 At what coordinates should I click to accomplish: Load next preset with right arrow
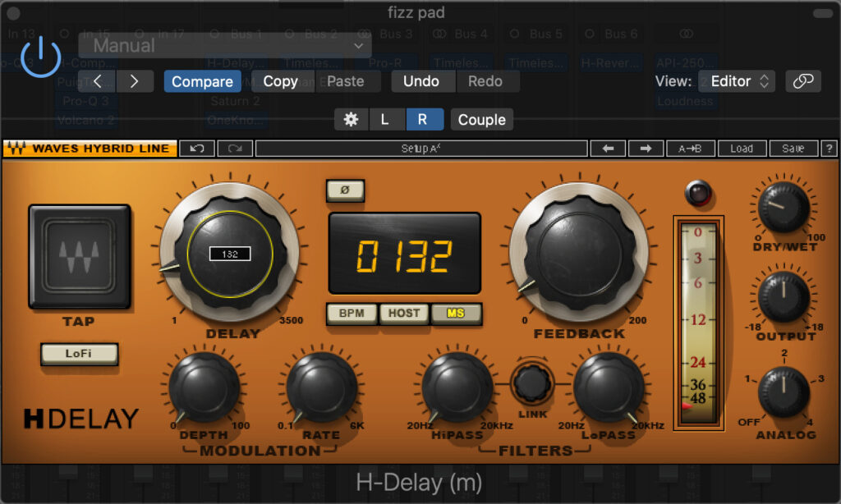point(646,149)
